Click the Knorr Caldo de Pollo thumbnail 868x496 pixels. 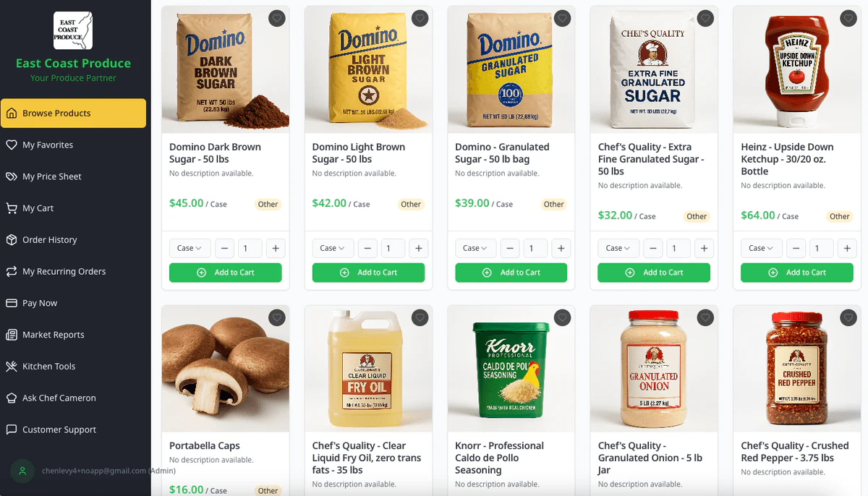click(x=511, y=369)
